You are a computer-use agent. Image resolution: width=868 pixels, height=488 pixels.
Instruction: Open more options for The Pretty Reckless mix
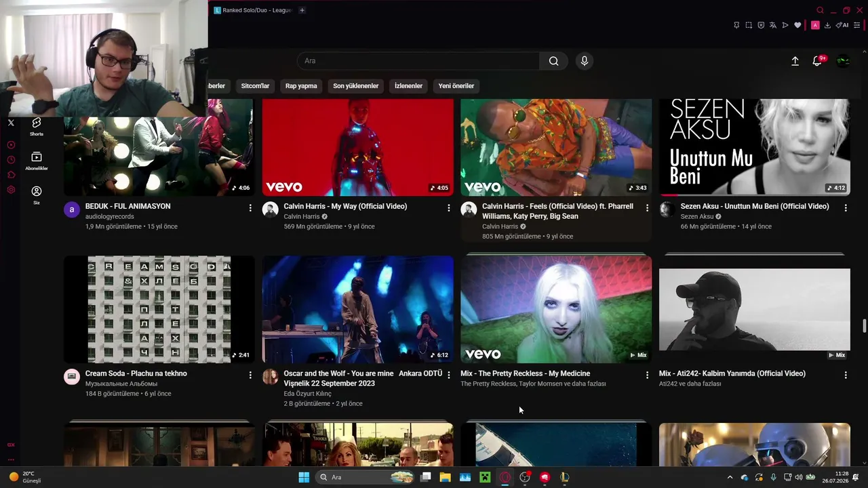coord(647,375)
